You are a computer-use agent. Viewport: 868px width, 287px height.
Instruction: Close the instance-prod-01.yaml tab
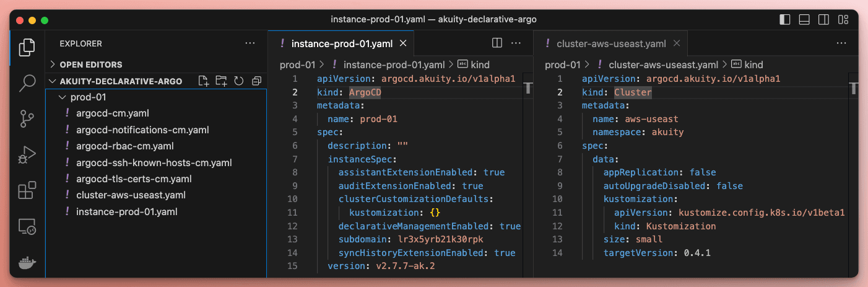(x=403, y=43)
